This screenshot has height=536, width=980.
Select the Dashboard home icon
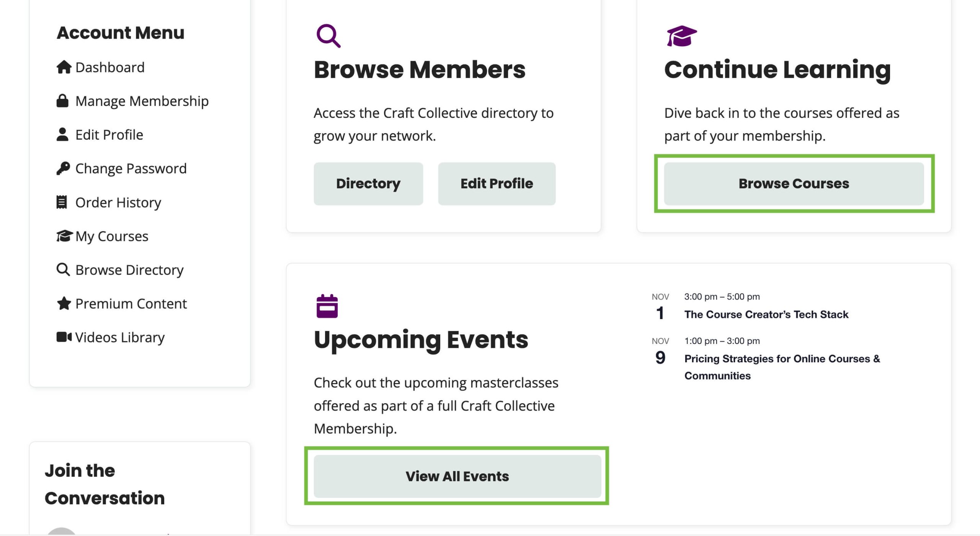[x=63, y=67]
